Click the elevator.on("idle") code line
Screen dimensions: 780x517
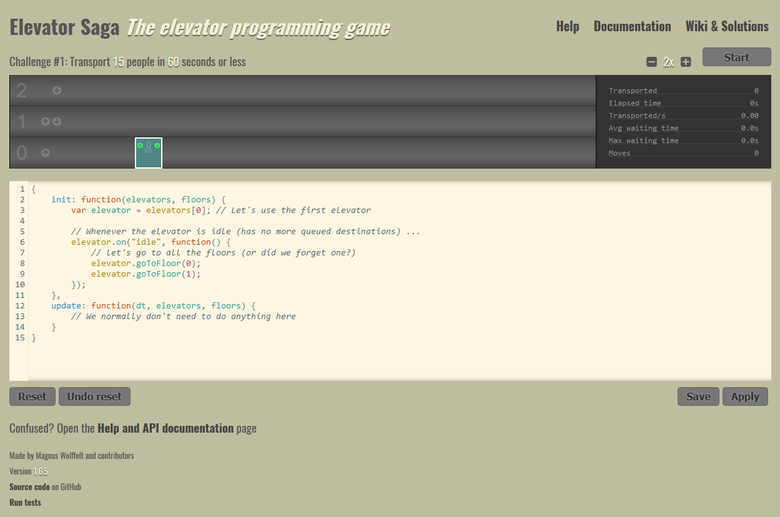click(151, 242)
